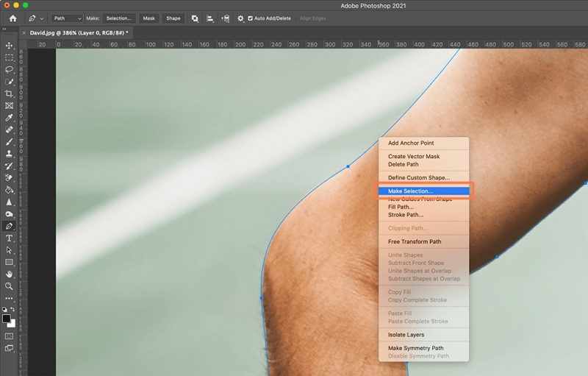Pick the Eyedropper tool
The image size is (588, 376).
[9, 118]
